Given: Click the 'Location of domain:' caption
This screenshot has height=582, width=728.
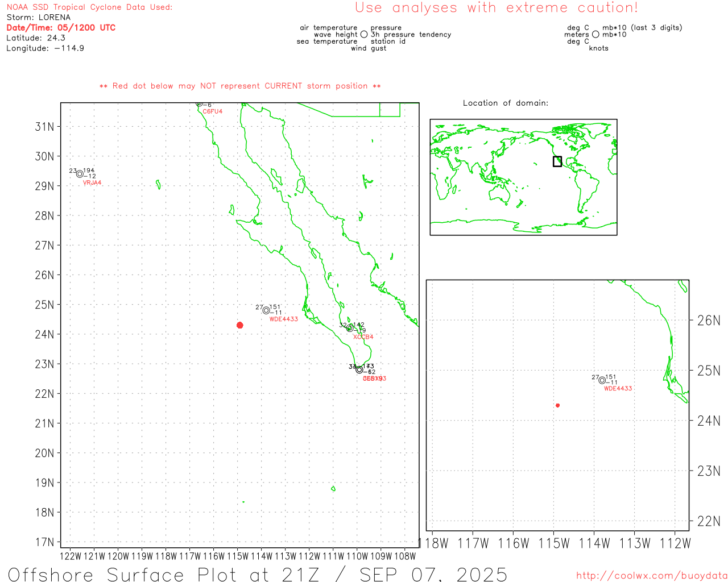Looking at the screenshot, I should tap(506, 103).
